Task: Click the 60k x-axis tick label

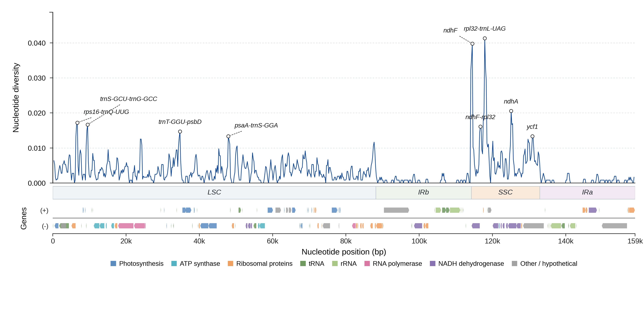Action: coord(273,241)
